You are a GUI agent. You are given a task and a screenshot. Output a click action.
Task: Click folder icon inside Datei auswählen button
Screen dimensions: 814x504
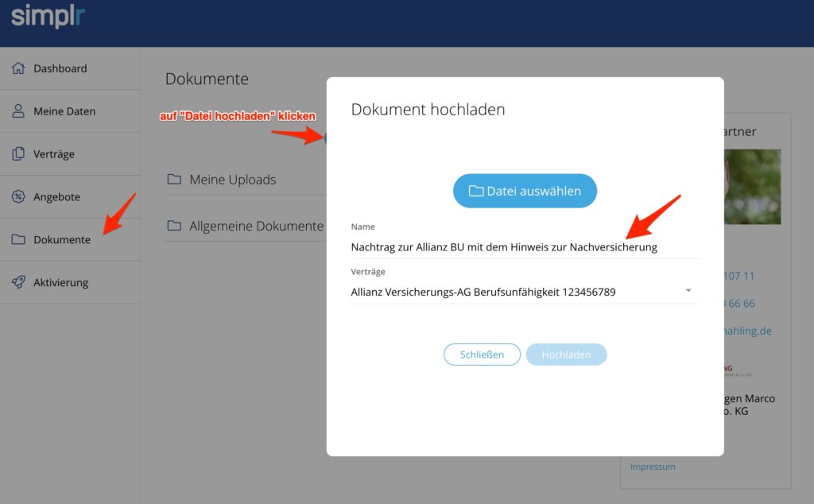click(475, 191)
